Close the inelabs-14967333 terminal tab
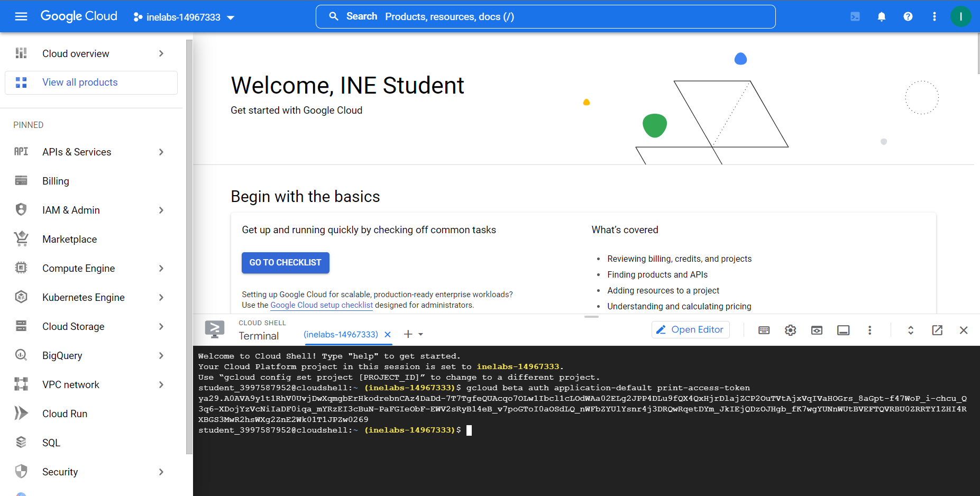Viewport: 980px width, 496px height. click(x=388, y=335)
